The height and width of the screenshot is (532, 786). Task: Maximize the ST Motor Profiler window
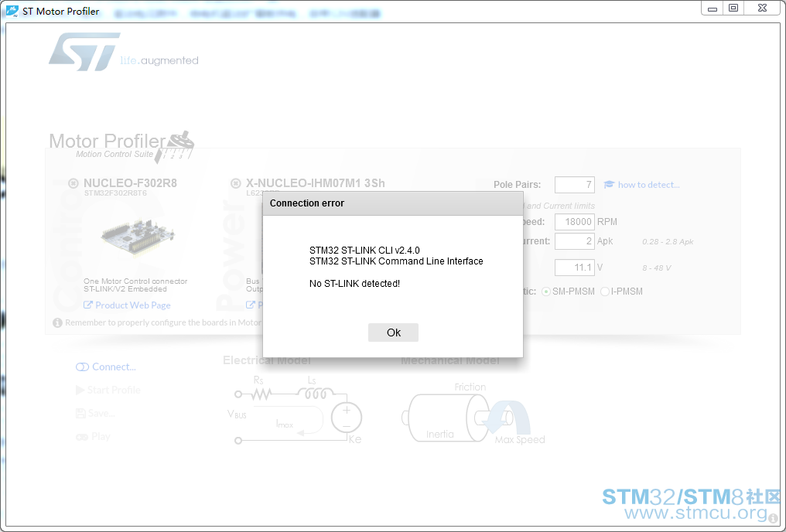(733, 8)
